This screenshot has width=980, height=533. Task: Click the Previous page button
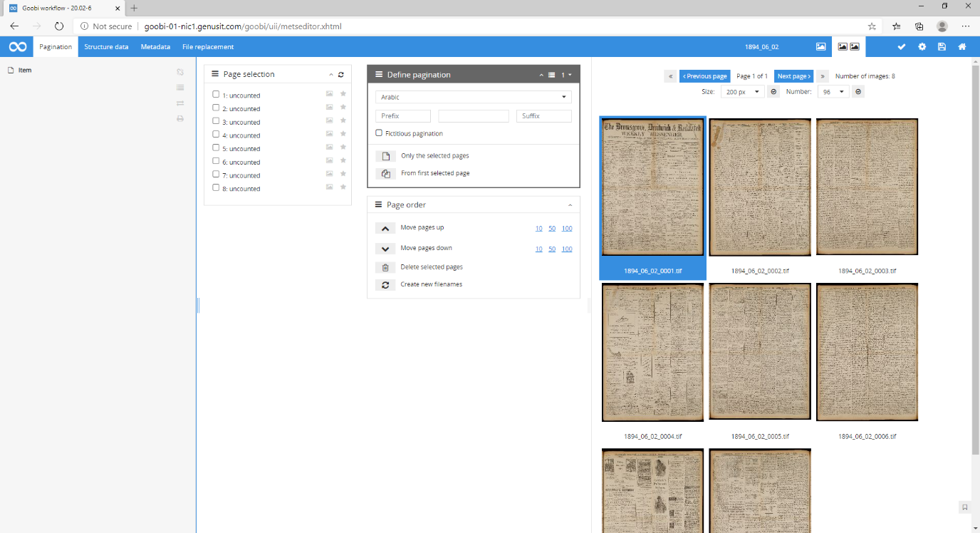pos(705,76)
